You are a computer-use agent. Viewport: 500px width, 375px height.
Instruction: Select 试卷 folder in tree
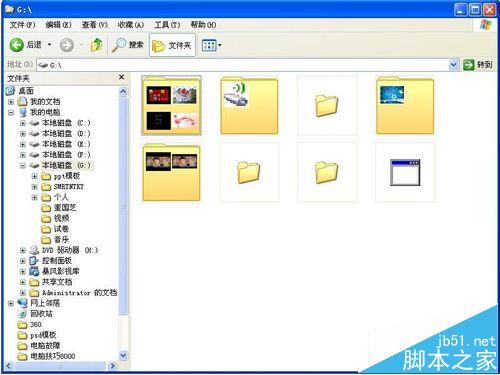pos(61,229)
